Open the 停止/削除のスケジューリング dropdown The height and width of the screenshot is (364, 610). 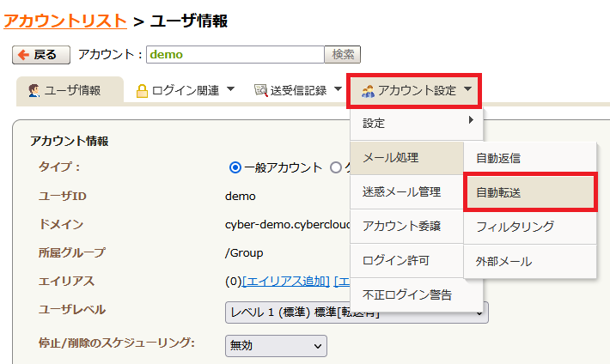[x=275, y=345]
